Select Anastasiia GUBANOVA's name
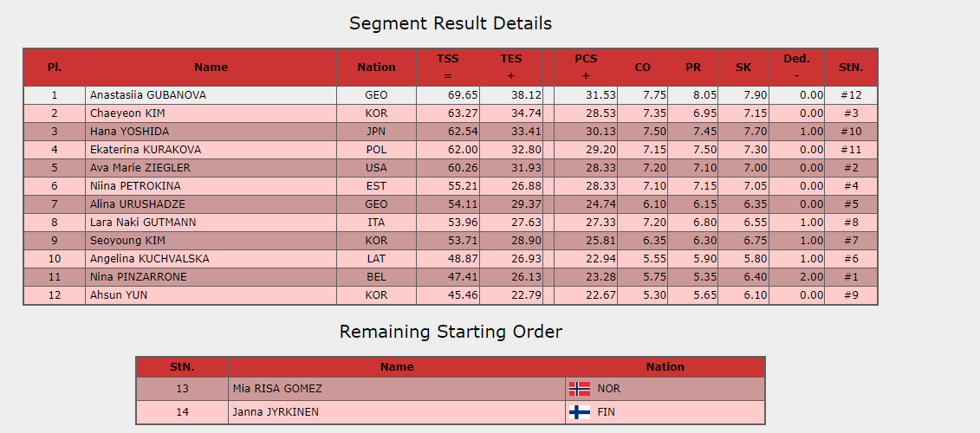The width and height of the screenshot is (980, 433). pyautogui.click(x=148, y=95)
